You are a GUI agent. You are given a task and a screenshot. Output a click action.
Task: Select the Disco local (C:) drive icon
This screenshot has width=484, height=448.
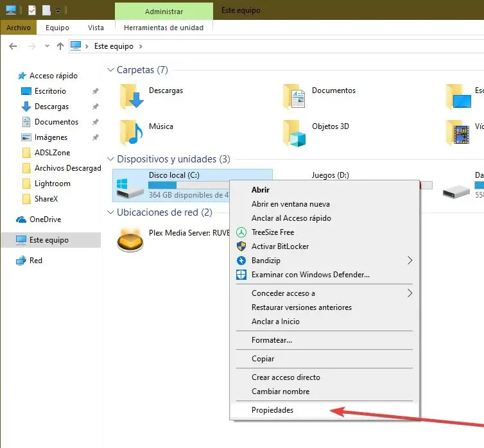(x=130, y=188)
